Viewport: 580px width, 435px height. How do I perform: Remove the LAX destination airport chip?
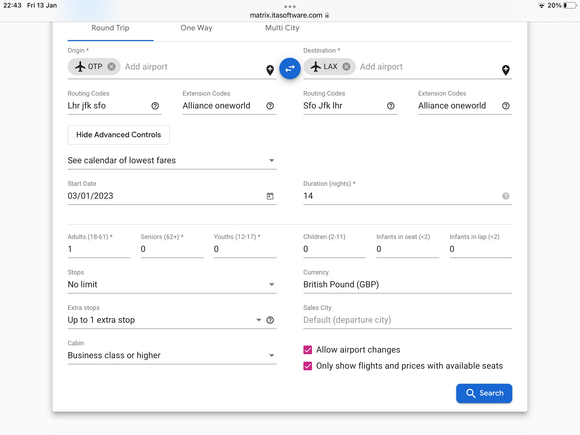(x=346, y=67)
